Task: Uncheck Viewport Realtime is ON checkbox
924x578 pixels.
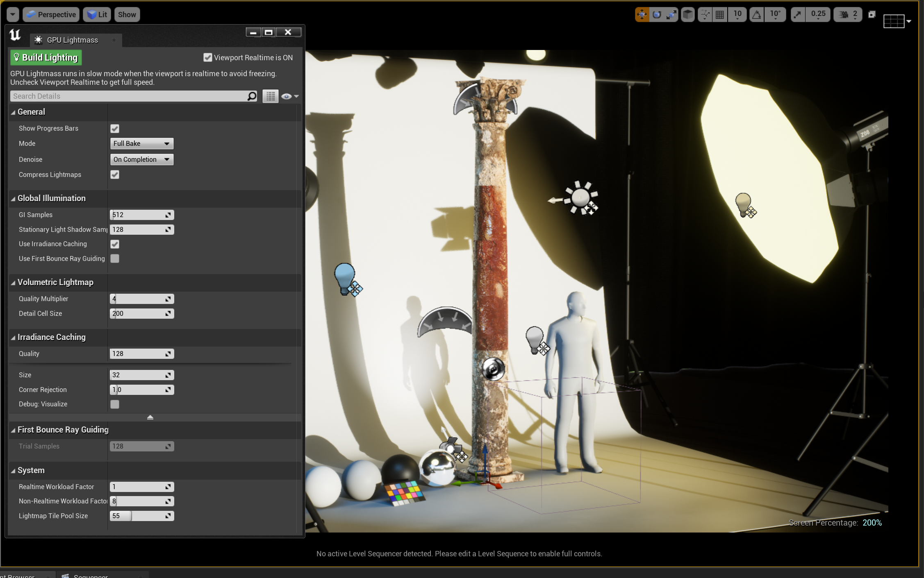Action: 208,58
